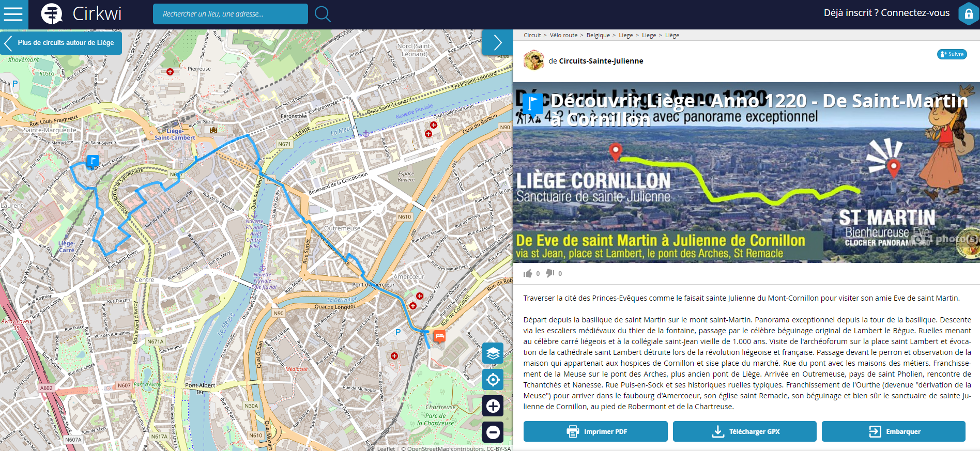Click the Outremeuse map label
Viewport: 980px width, 451px height.
click(x=342, y=228)
